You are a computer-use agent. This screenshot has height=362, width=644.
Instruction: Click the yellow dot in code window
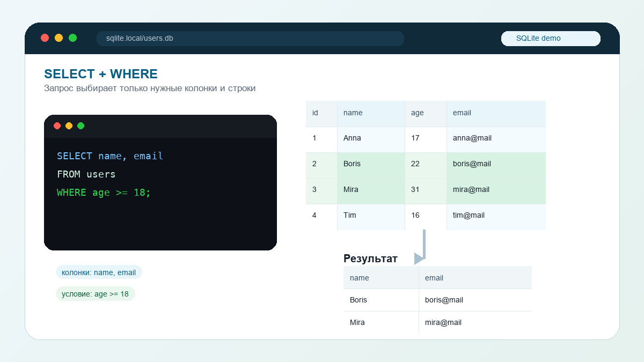coord(69,126)
